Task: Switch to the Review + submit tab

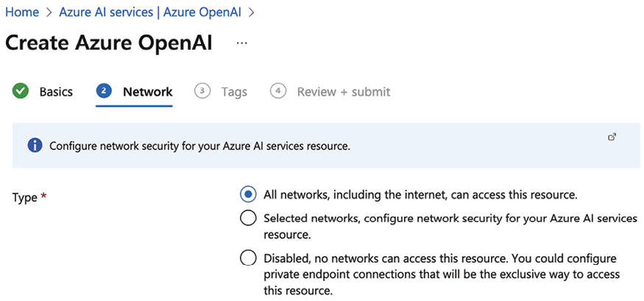Action: (x=344, y=91)
